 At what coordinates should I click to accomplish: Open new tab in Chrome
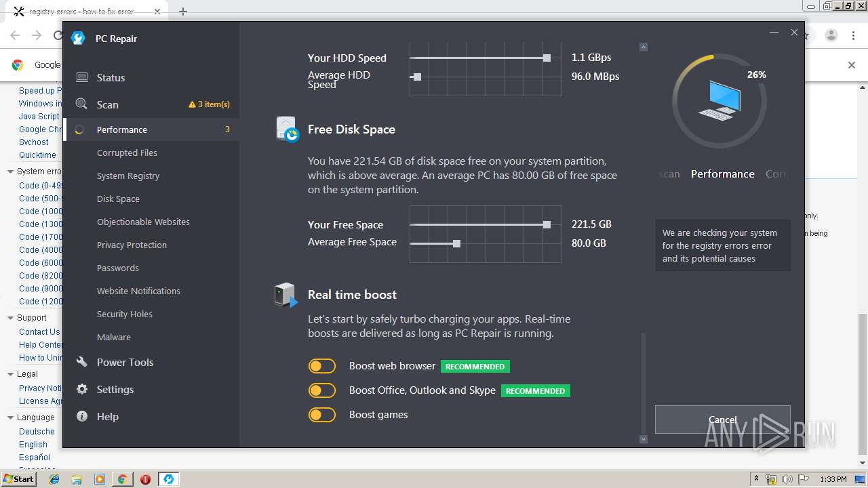pyautogui.click(x=183, y=12)
